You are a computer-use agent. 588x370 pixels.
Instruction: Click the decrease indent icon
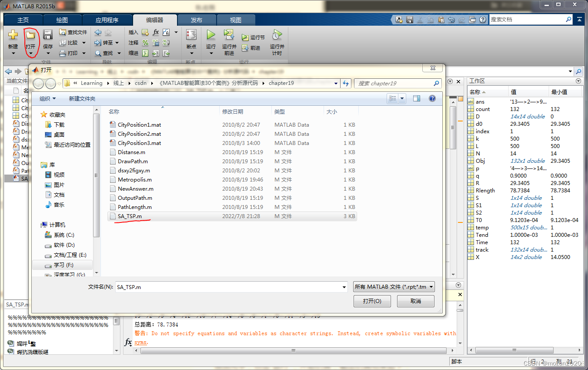click(166, 53)
